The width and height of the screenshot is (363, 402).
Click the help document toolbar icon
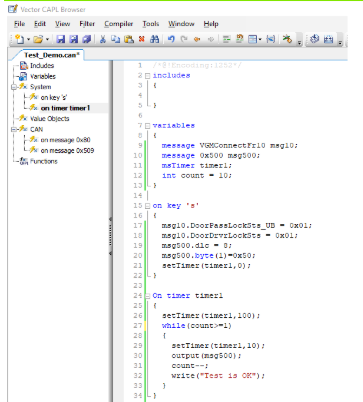[240, 39]
